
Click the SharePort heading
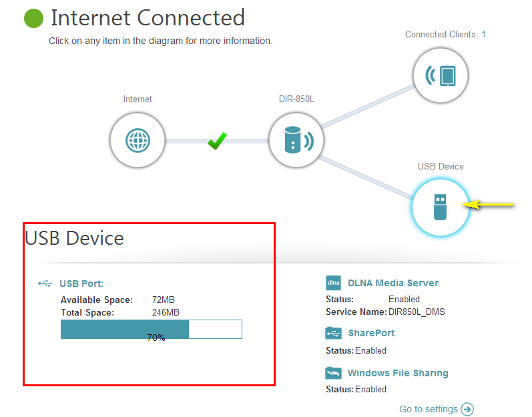pos(371,333)
